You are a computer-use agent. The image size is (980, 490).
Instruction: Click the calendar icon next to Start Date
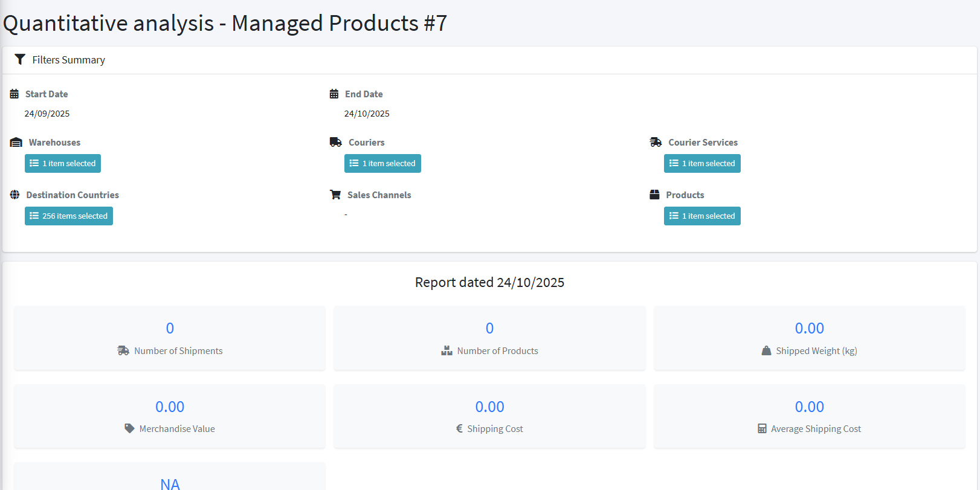(15, 94)
